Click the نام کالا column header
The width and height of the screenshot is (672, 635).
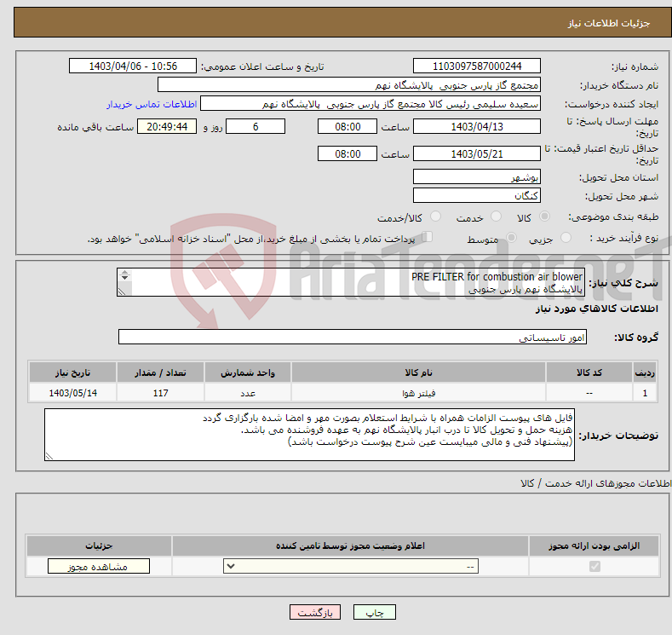[x=418, y=372]
